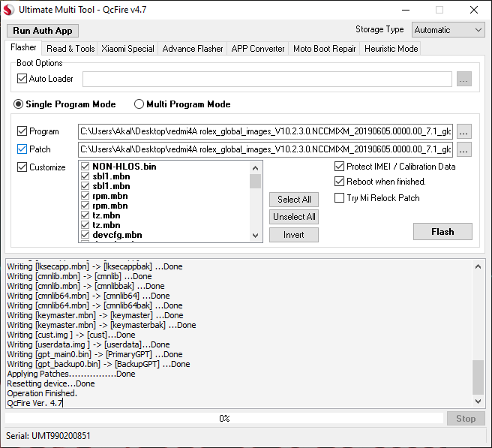
Task: Click the Serial: UMT990200851 status text
Action: point(48,436)
